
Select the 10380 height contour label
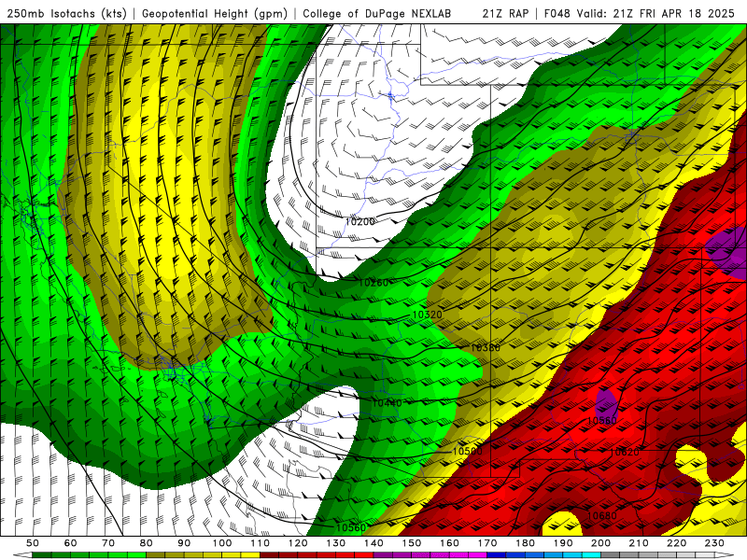[486, 348]
